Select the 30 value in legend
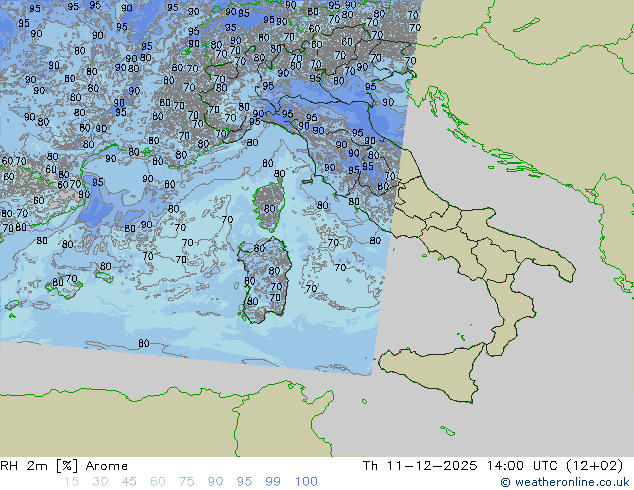The height and width of the screenshot is (490, 634). pos(100,482)
